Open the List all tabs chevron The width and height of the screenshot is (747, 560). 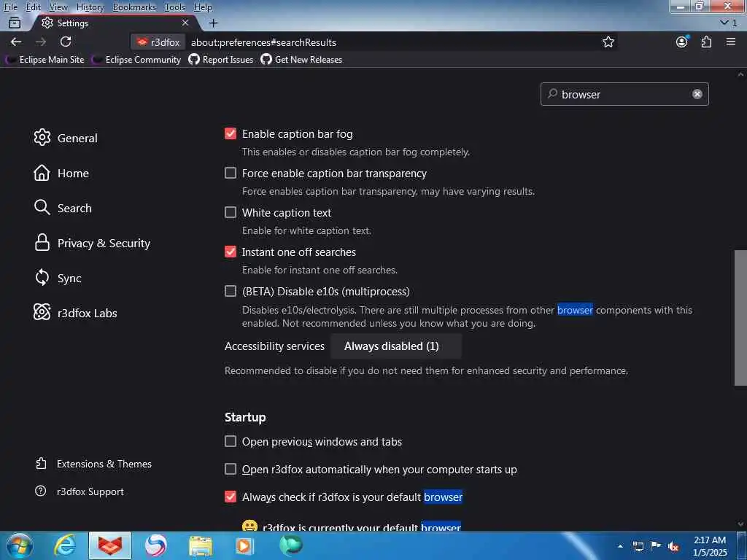click(729, 23)
